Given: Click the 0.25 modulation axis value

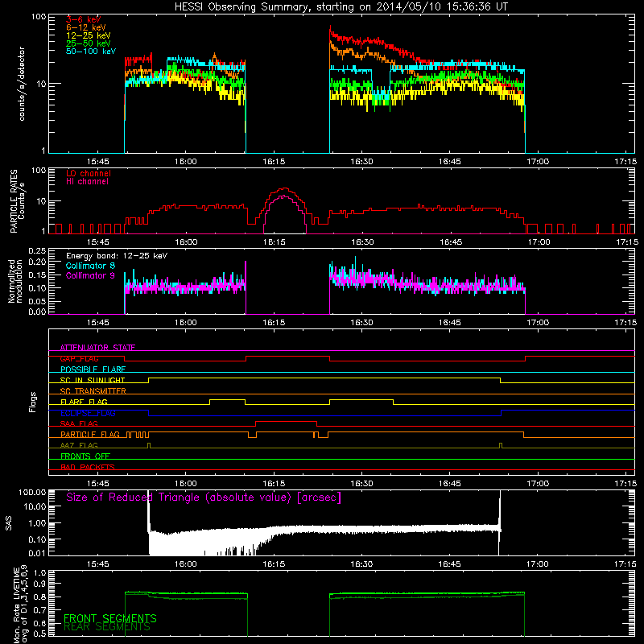Looking at the screenshot, I should click(37, 251).
